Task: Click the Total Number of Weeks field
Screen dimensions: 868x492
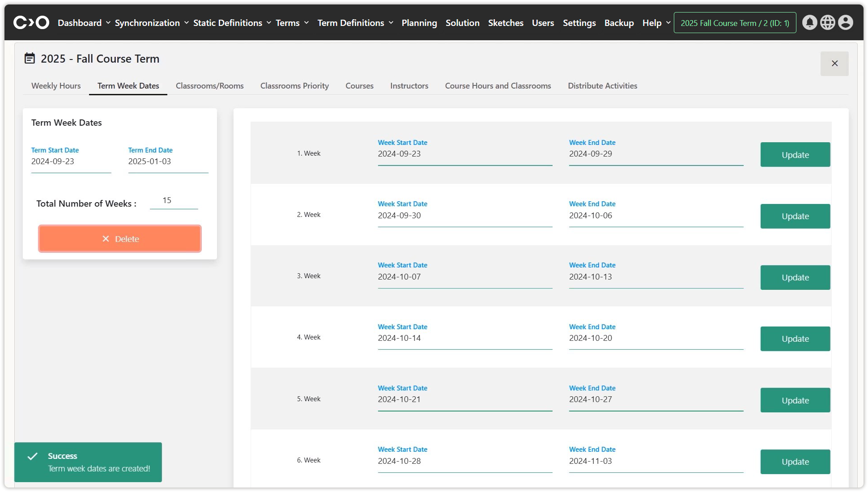Action: 174,201
